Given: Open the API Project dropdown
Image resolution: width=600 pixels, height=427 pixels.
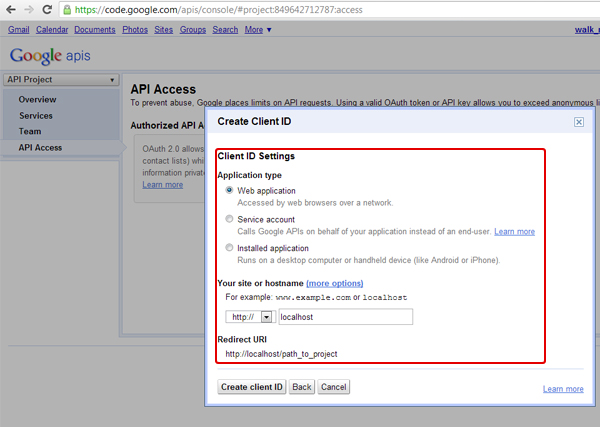Looking at the screenshot, I should click(61, 80).
